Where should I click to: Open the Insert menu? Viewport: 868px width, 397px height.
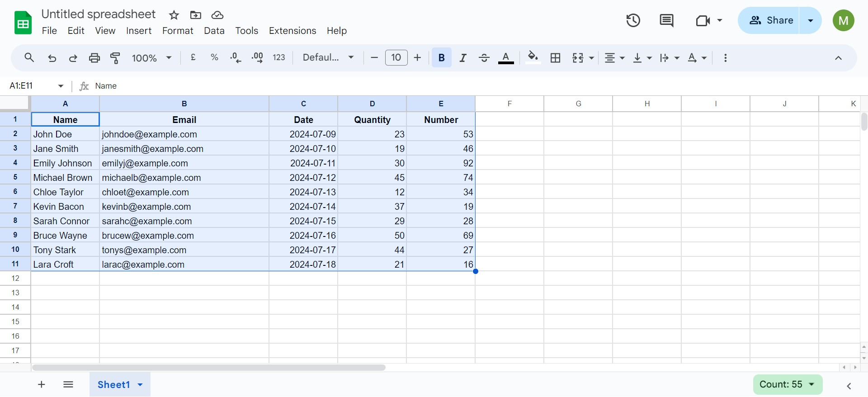[x=139, y=31]
